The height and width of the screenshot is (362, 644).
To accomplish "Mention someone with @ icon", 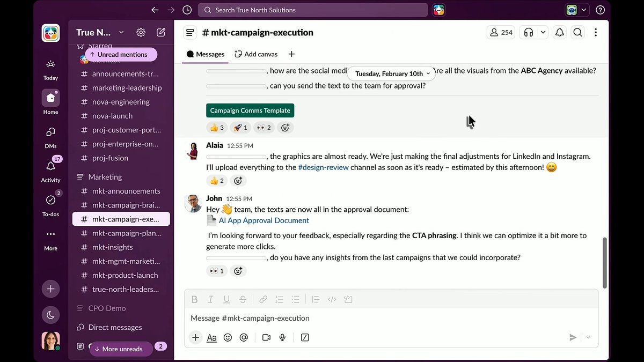I will [x=244, y=337].
